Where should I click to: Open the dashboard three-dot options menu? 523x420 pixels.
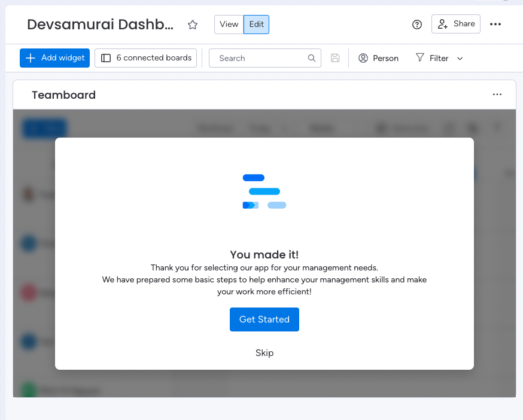(495, 25)
